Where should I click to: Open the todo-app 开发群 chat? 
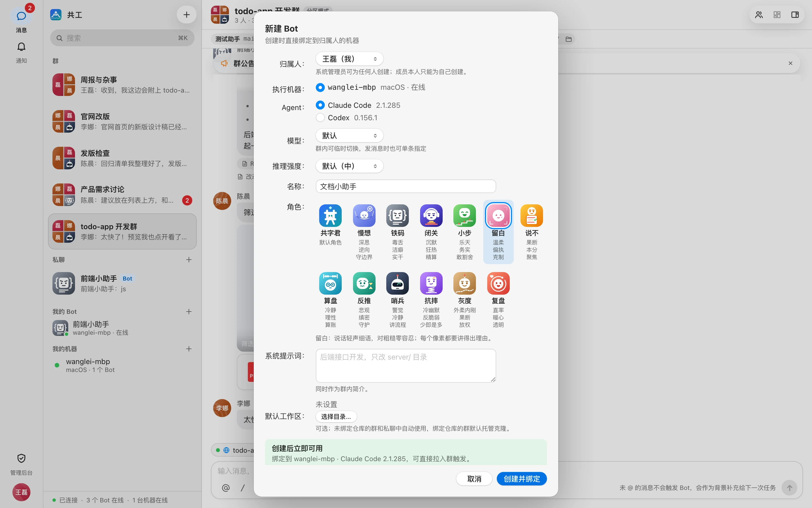tap(122, 231)
